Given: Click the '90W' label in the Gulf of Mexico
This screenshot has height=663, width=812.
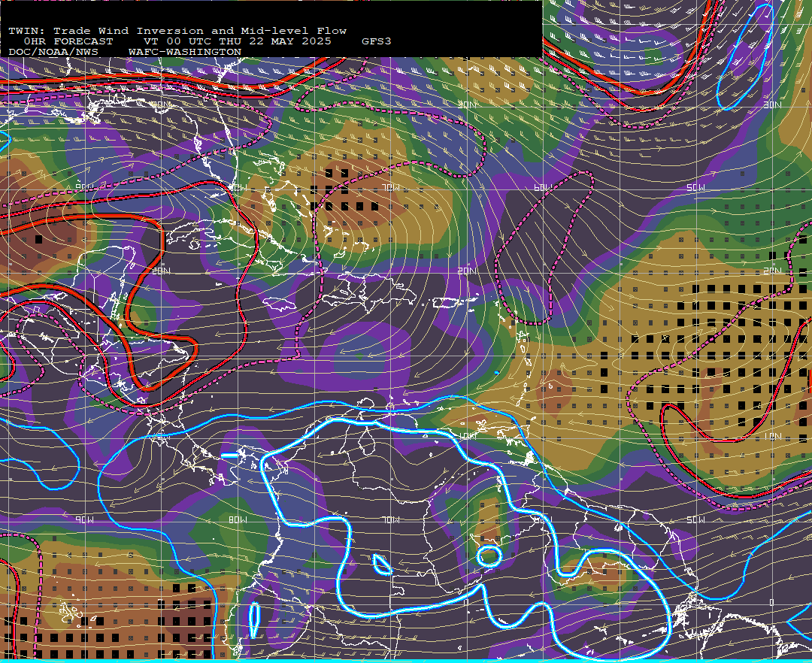Looking at the screenshot, I should [85, 187].
